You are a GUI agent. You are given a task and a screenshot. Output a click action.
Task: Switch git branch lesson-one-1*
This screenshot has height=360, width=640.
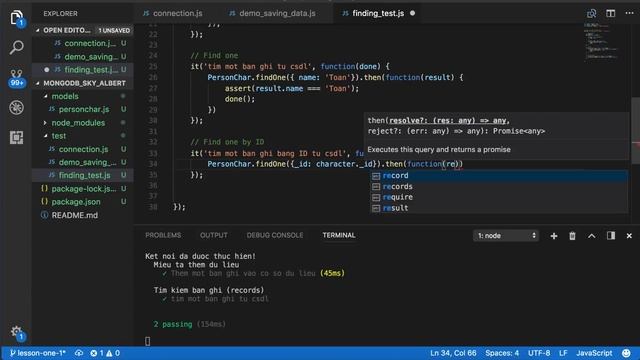37,353
